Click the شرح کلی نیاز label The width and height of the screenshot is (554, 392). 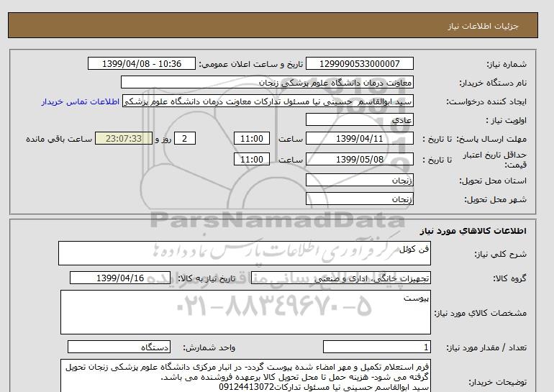[500, 254]
